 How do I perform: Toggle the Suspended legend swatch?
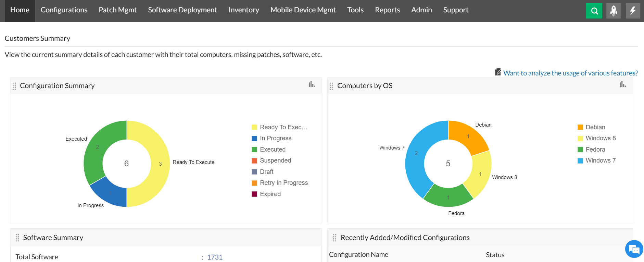point(254,161)
